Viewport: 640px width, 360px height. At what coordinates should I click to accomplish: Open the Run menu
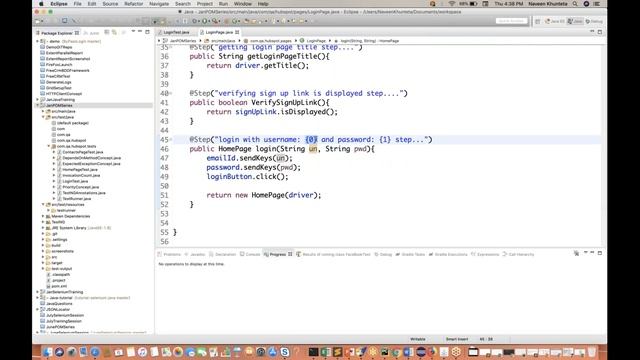223,4
